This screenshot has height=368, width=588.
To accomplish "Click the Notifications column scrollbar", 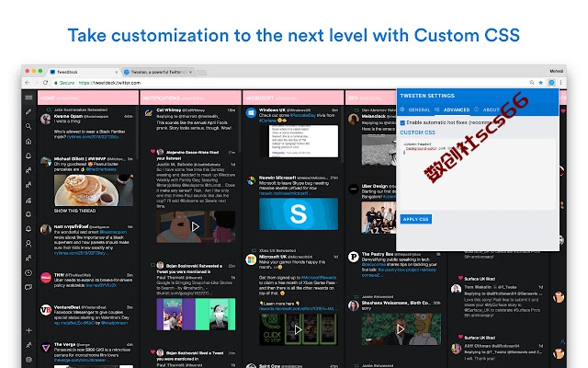I will click(240, 128).
